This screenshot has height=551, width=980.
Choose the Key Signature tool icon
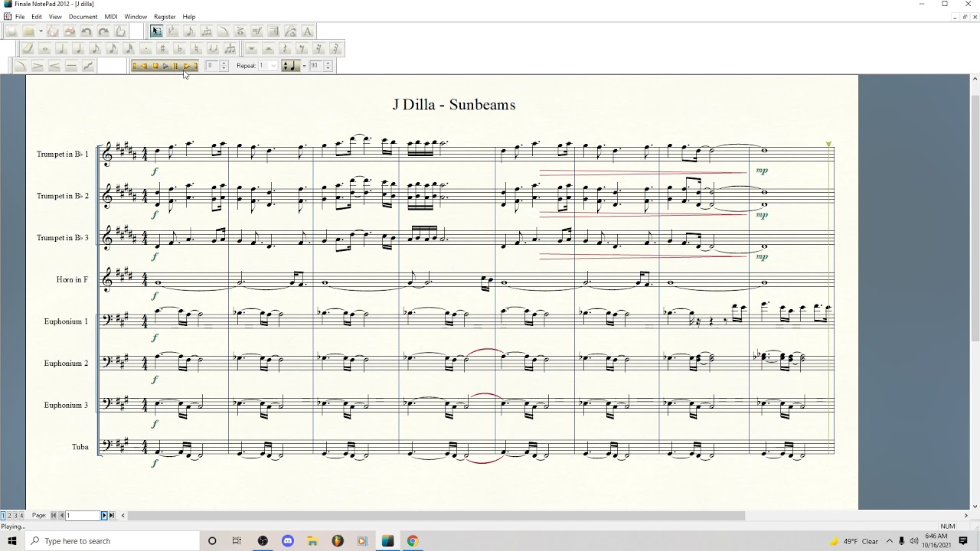172,31
